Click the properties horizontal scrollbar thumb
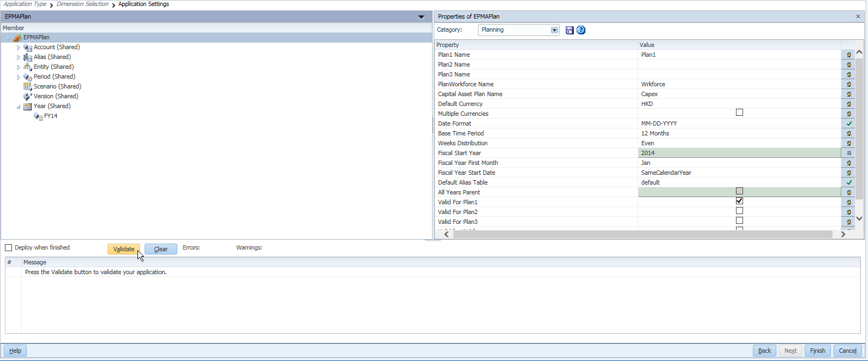The image size is (868, 361). click(643, 234)
